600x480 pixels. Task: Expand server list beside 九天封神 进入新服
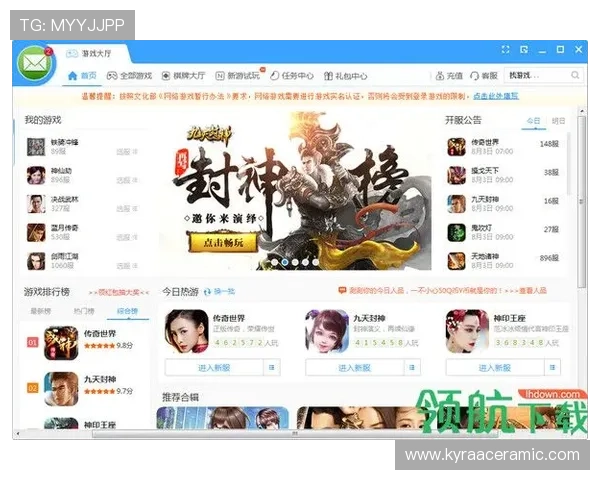412,367
